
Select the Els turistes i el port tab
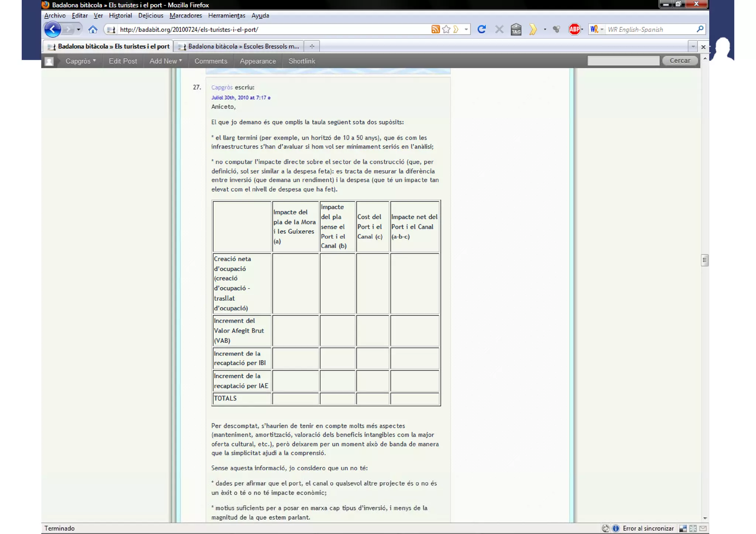[108, 46]
